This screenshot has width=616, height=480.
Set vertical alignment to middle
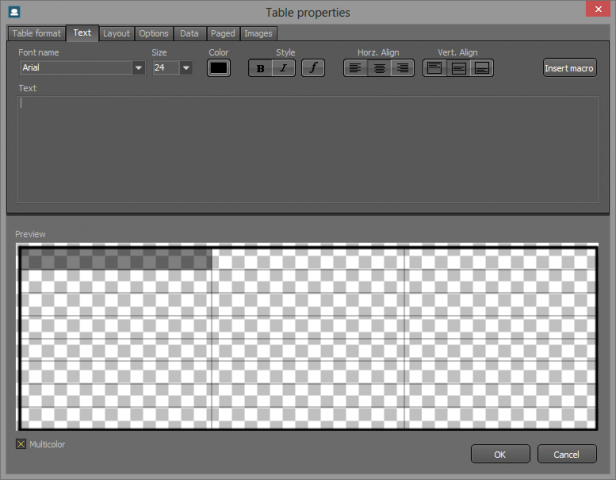point(458,68)
